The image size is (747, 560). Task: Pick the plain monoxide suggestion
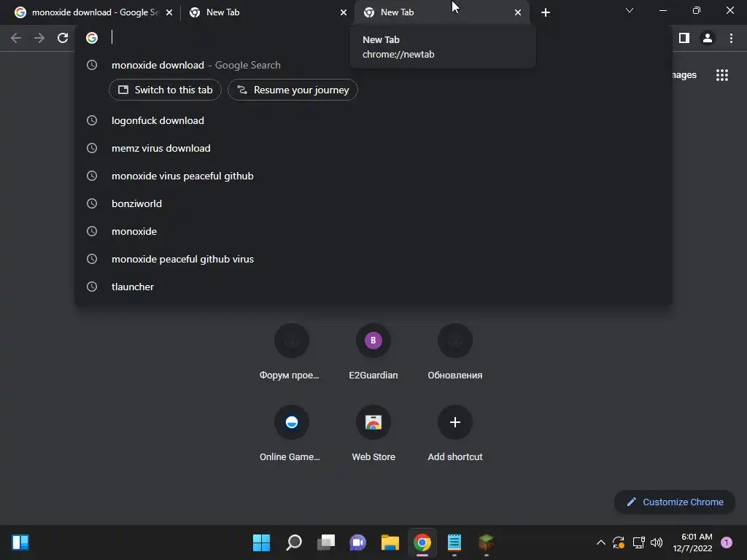coord(373,231)
